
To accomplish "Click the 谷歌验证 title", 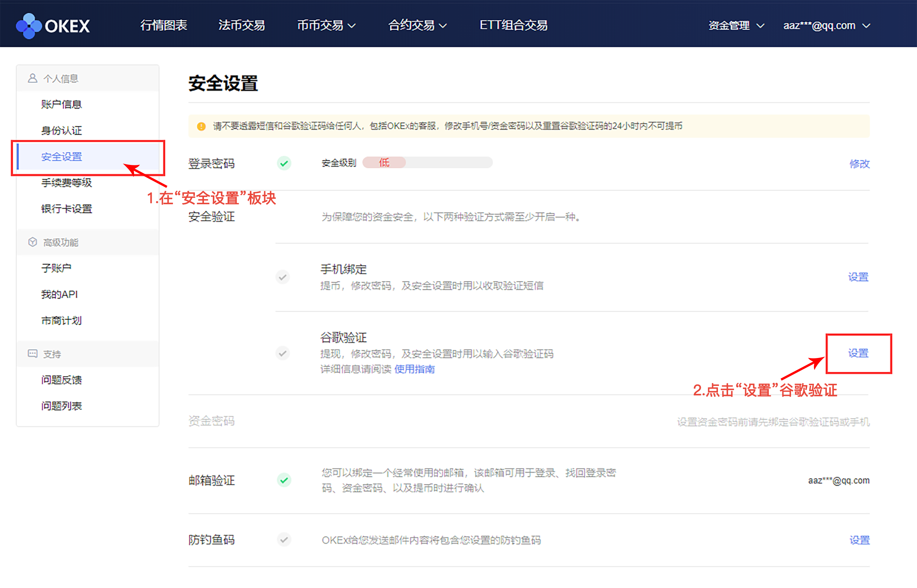I will (343, 337).
